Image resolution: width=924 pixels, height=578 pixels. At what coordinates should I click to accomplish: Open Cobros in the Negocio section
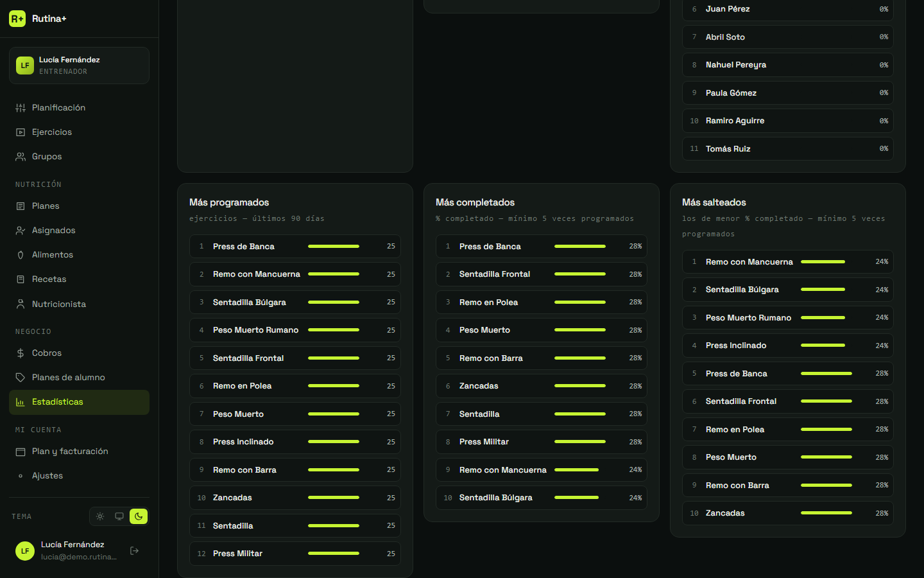click(x=79, y=353)
